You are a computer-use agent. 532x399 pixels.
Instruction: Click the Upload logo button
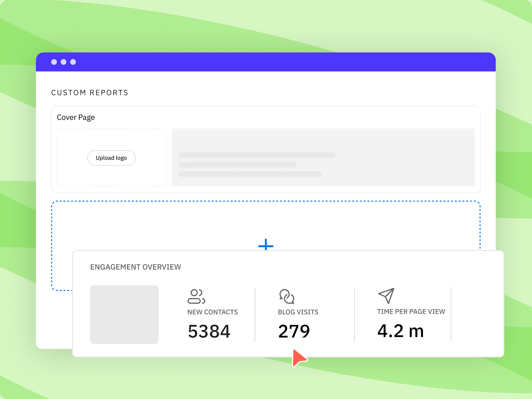click(111, 158)
